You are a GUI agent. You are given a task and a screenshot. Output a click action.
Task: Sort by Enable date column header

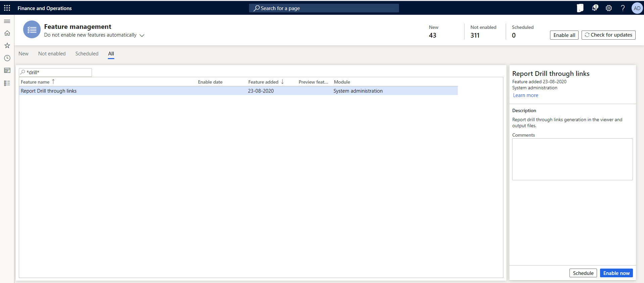[210, 82]
